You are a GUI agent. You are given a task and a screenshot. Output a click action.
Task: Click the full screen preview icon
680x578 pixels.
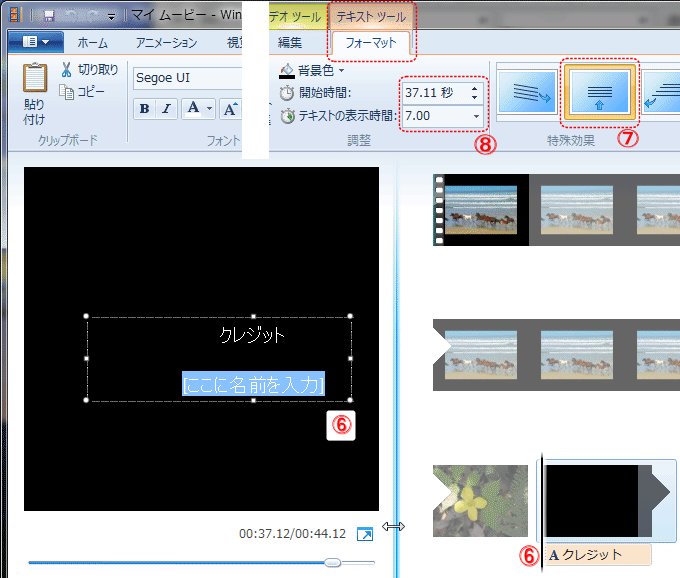(365, 535)
